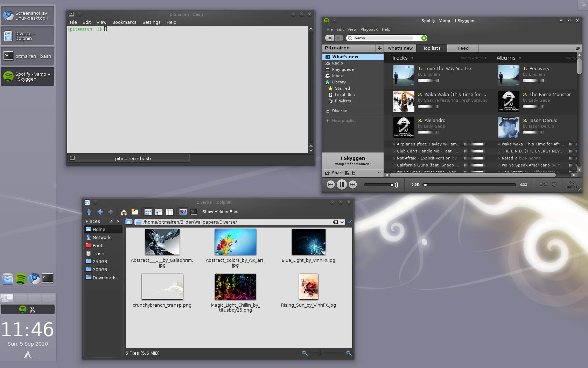The image size is (588, 368).
Task: Switch Dolphin to details view mode
Action: tap(159, 212)
